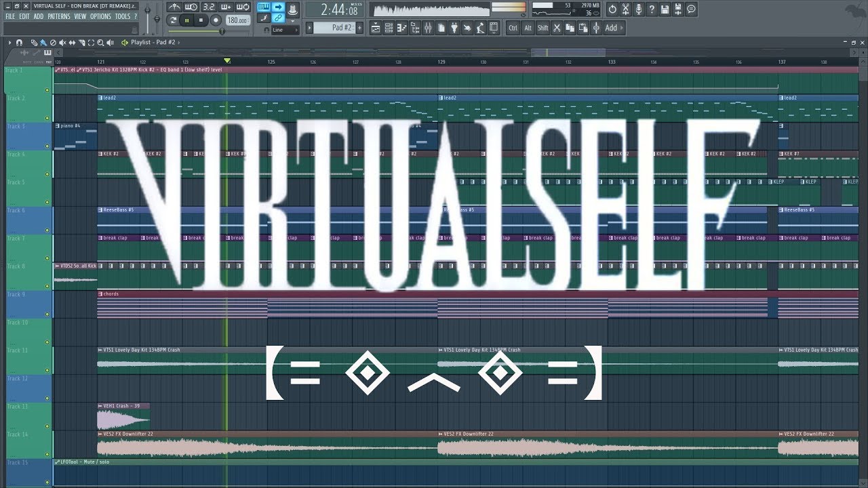
Task: Toggle overdub recording mode
Action: click(x=225, y=7)
